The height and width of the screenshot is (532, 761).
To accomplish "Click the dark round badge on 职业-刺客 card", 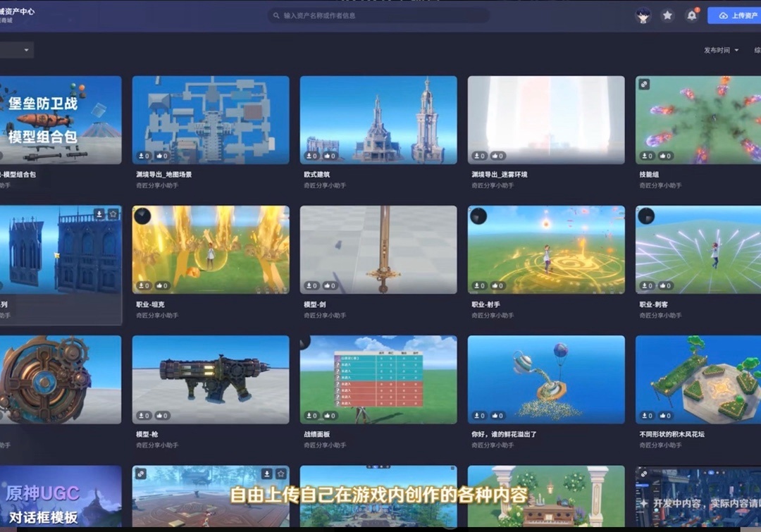I will [646, 216].
